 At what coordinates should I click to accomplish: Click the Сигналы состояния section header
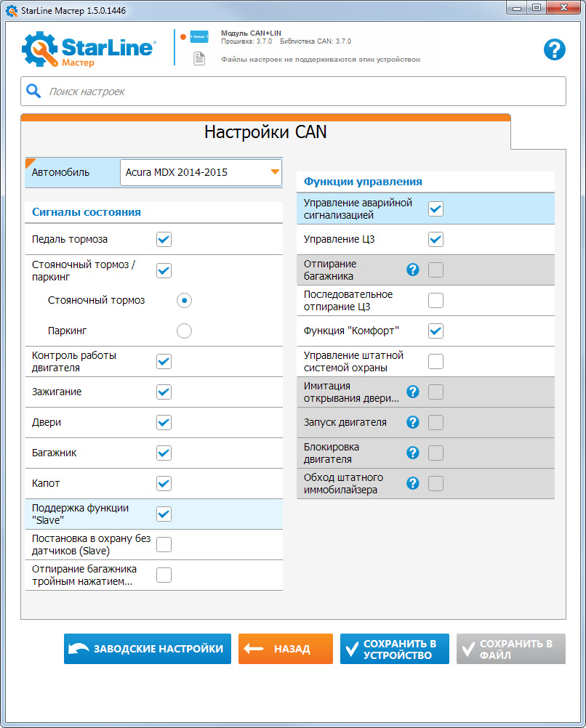coord(87,212)
